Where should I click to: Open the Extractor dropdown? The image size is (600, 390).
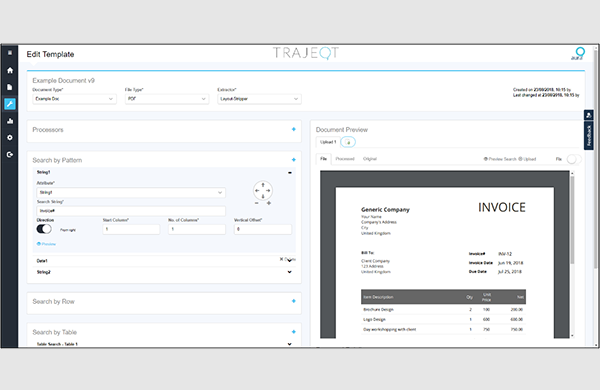click(x=259, y=99)
